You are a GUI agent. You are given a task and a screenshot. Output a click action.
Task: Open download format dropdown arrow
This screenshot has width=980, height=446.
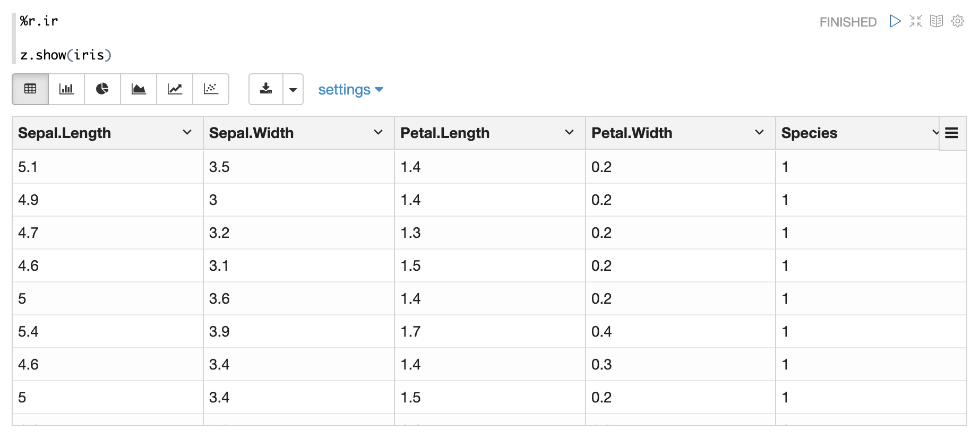pos(293,89)
